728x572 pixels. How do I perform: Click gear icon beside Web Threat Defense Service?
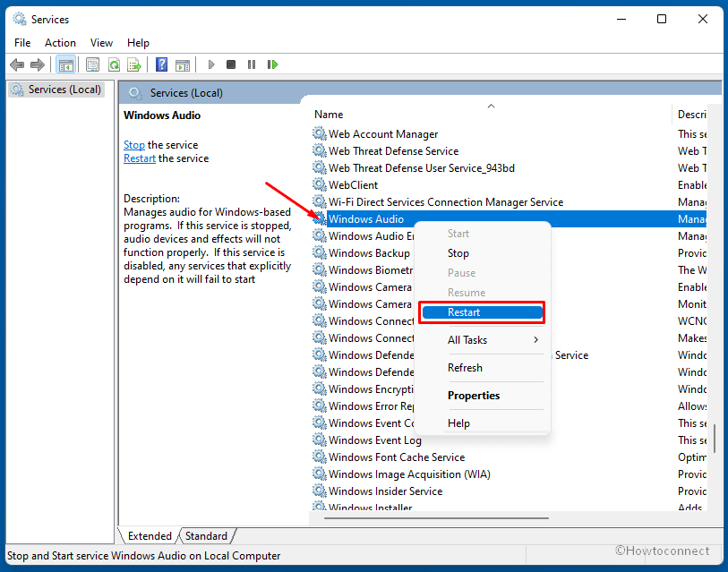(x=319, y=151)
